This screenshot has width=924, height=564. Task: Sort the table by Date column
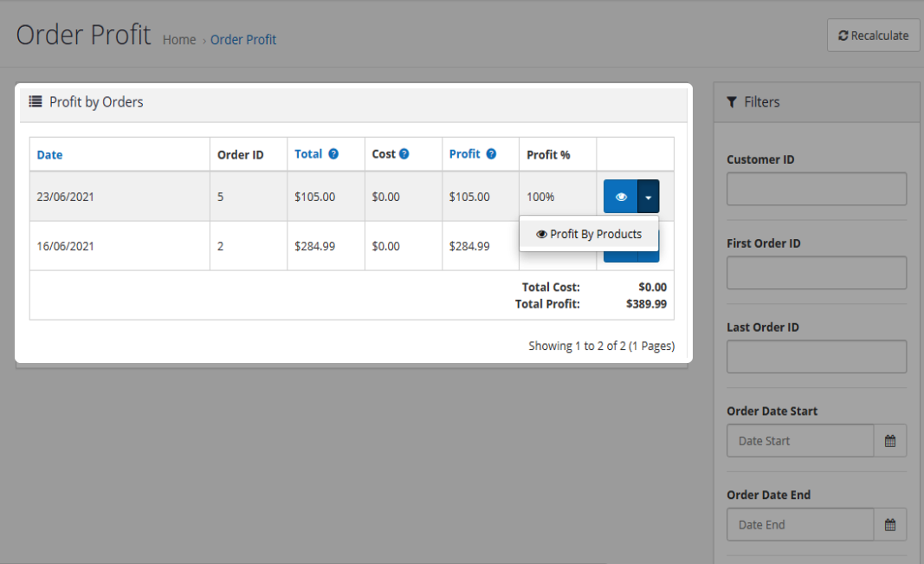49,155
